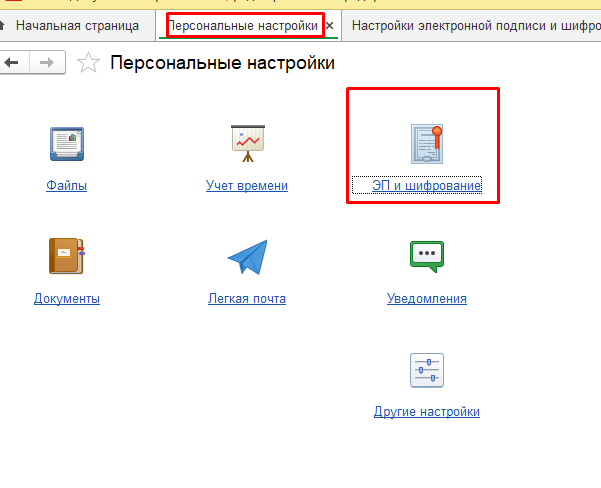Open the Файлы settings icon

tap(67, 144)
